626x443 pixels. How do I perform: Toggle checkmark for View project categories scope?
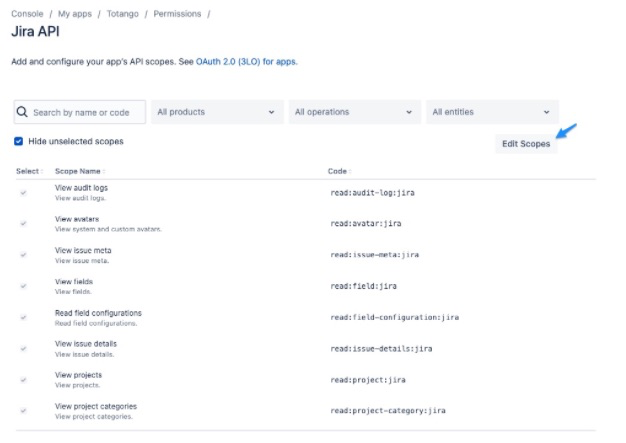pyautogui.click(x=24, y=411)
